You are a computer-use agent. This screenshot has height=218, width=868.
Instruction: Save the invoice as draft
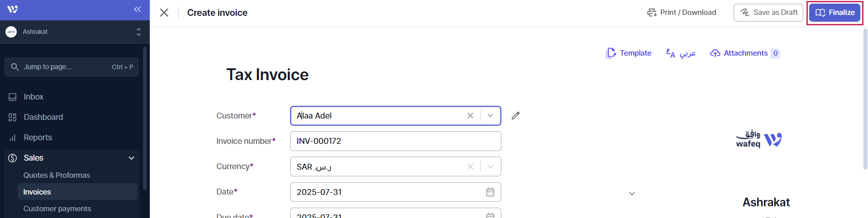pos(768,13)
